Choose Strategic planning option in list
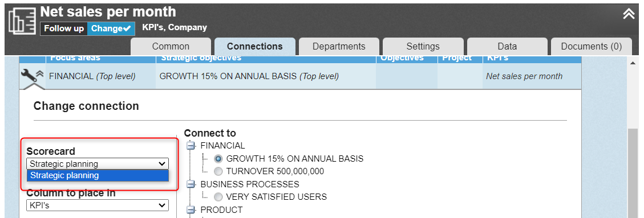The image size is (644, 218). [98, 175]
